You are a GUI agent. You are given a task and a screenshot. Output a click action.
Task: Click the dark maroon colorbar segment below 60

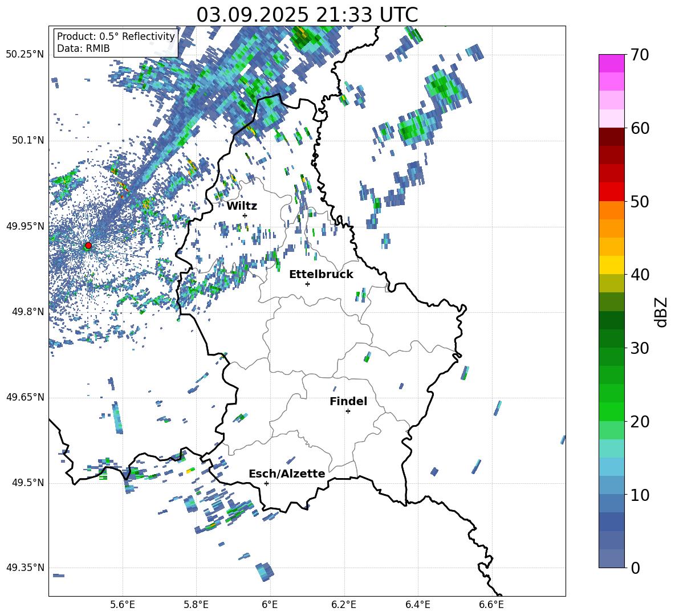[x=612, y=137]
